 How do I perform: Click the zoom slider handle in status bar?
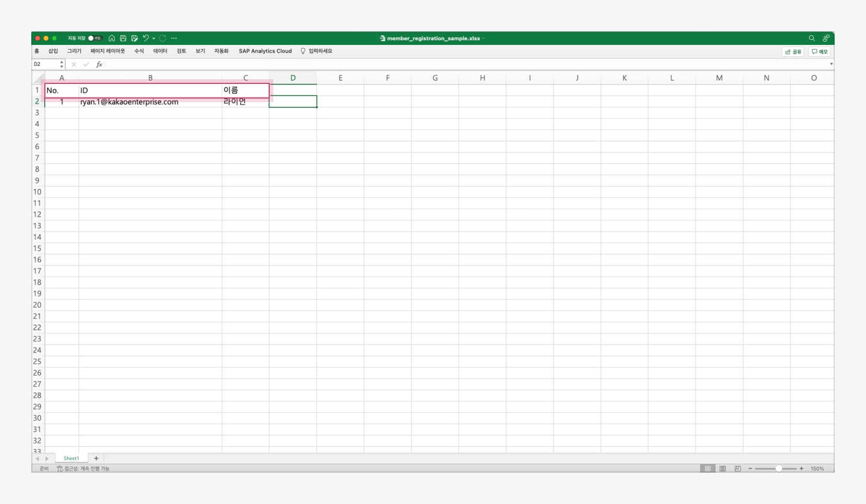[778, 469]
